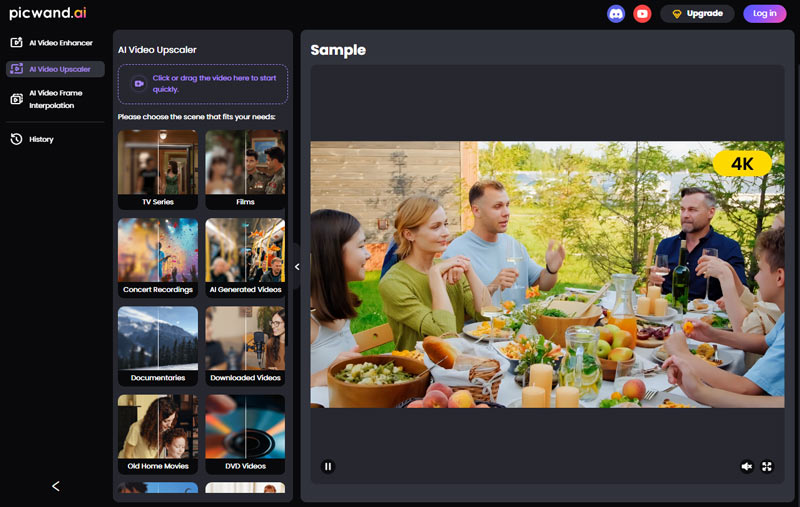The width and height of the screenshot is (800, 507).
Task: Open History in the sidebar
Action: (x=55, y=139)
